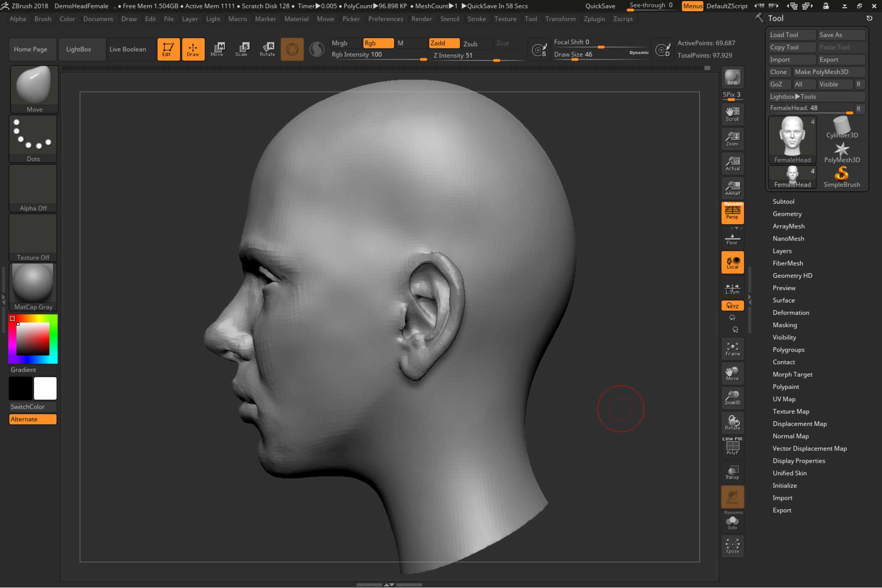Select the Scale gizmo tool
The width and height of the screenshot is (882, 588).
[x=241, y=49]
